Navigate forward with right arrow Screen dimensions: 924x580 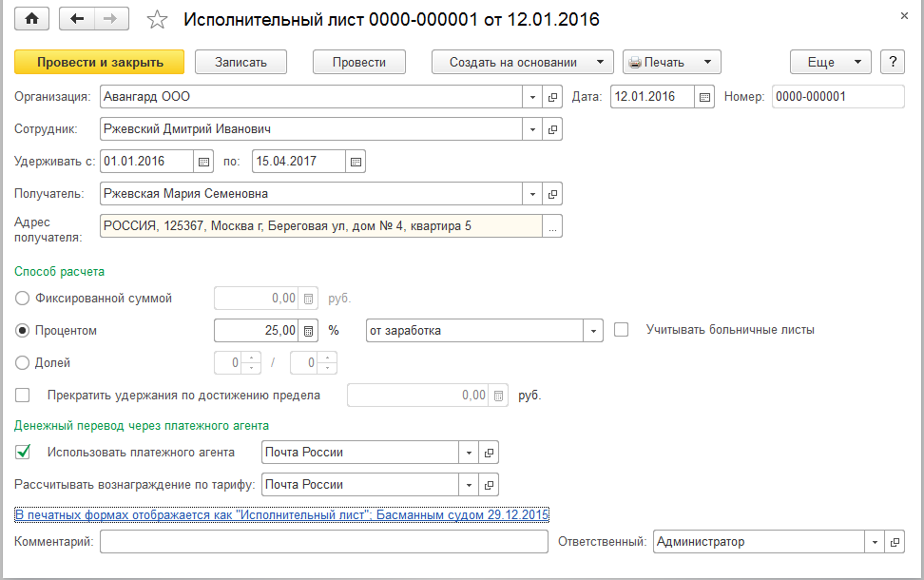(x=111, y=19)
